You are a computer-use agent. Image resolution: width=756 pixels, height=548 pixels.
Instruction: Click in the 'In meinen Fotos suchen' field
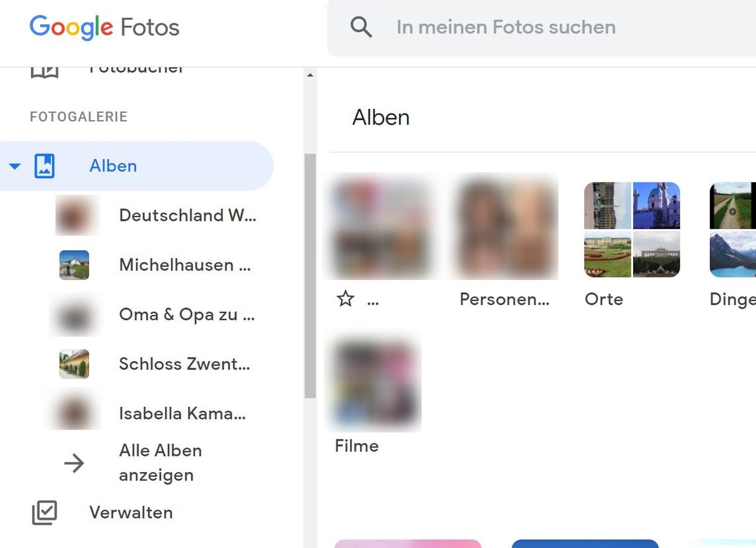(554, 27)
